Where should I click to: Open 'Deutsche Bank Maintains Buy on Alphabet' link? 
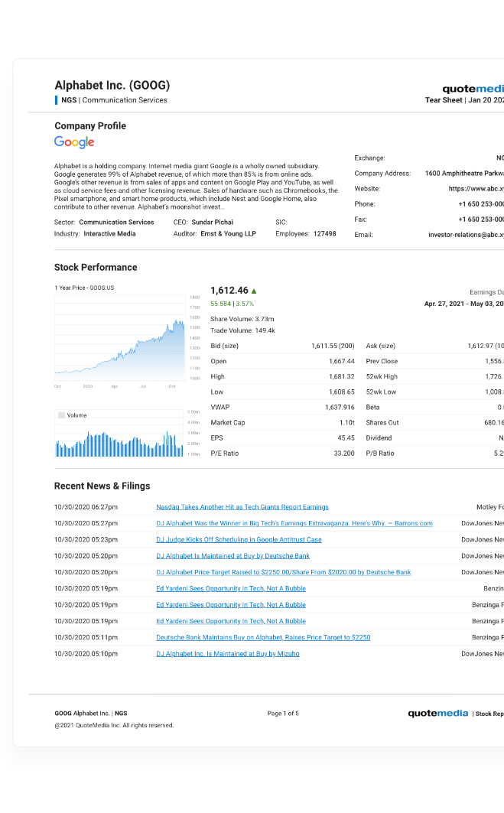click(263, 637)
